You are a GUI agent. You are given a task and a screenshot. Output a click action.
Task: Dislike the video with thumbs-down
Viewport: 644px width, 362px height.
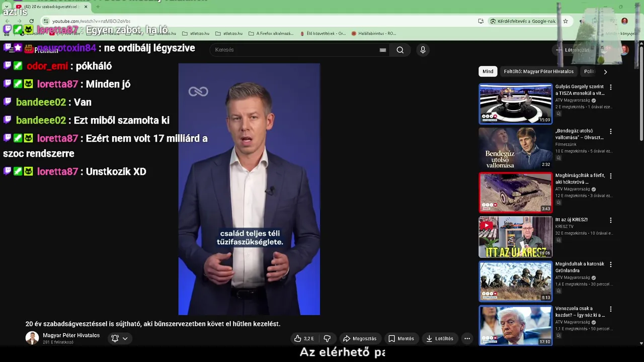[327, 338]
